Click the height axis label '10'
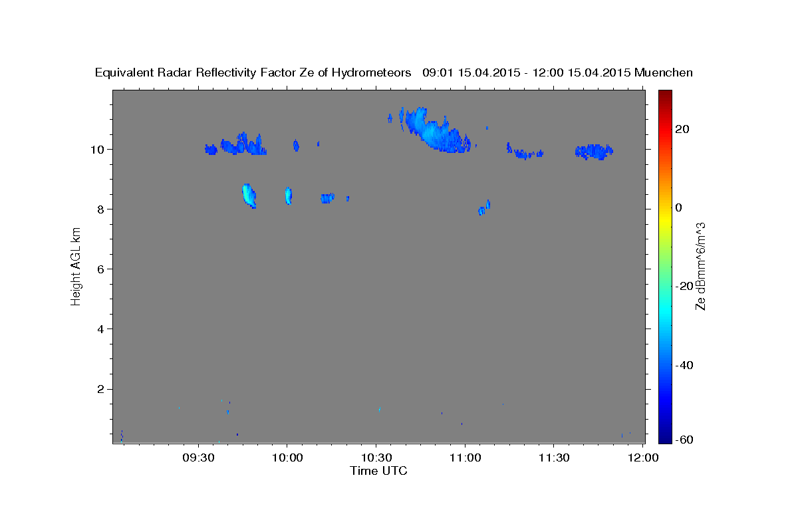This screenshot has height=532, width=798. (x=99, y=149)
